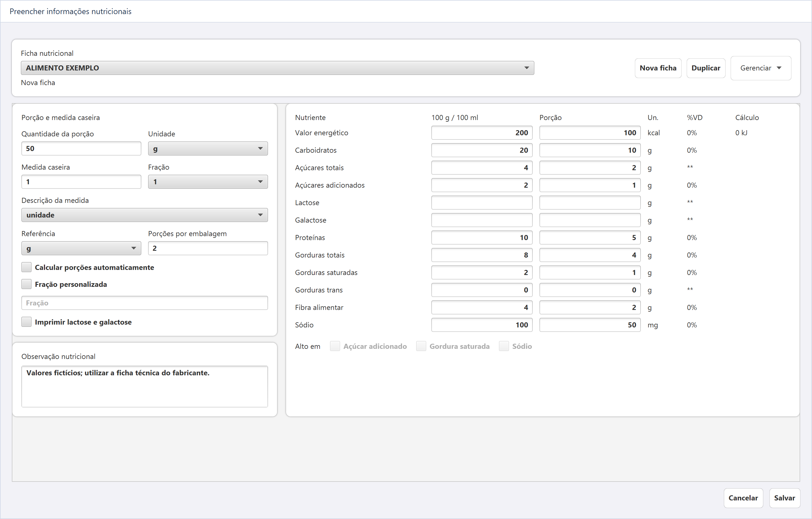Click Fibra alimentar 100 g field
The height and width of the screenshot is (519, 812).
tap(482, 307)
